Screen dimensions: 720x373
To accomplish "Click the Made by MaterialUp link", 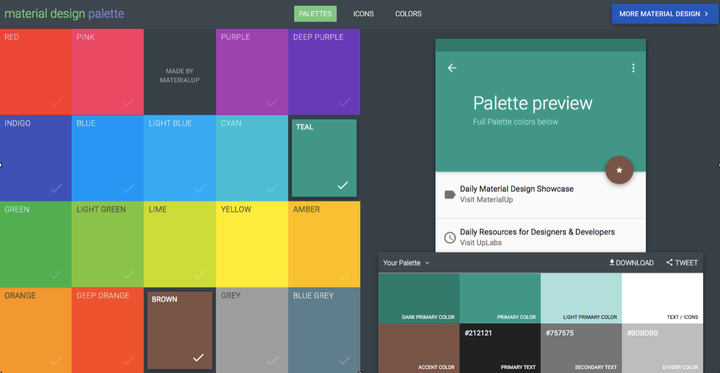I will (x=180, y=75).
